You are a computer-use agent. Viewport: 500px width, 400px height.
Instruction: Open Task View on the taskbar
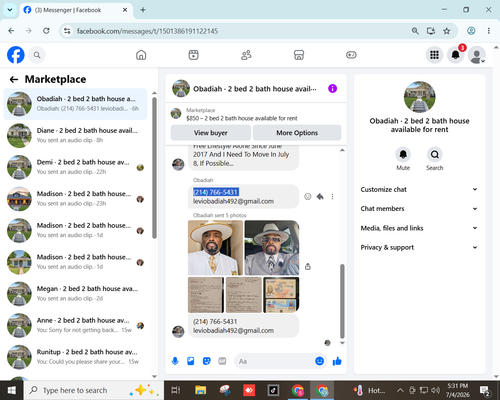[176, 390]
